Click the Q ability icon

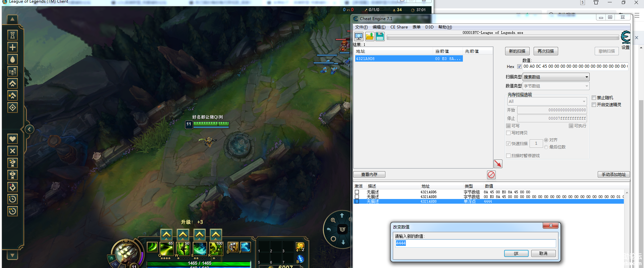click(167, 249)
